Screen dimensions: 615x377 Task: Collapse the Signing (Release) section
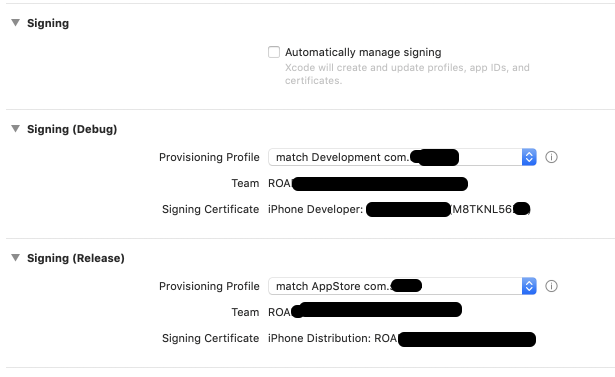pos(15,258)
